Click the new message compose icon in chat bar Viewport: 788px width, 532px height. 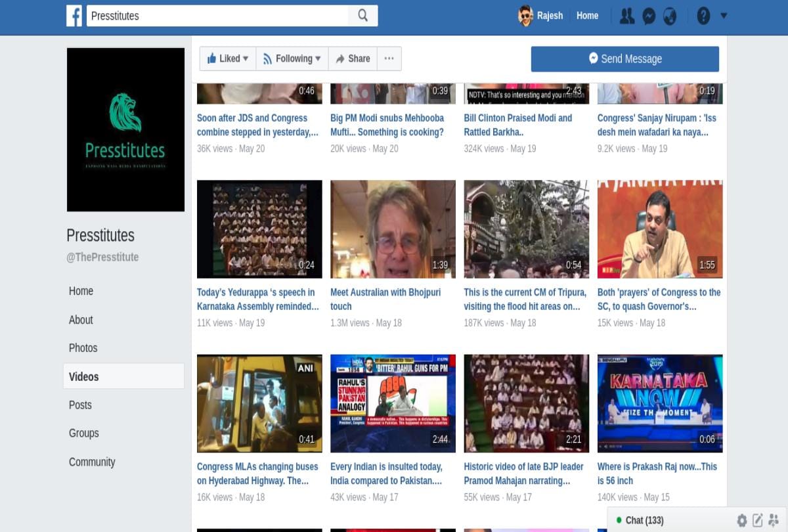(x=758, y=520)
